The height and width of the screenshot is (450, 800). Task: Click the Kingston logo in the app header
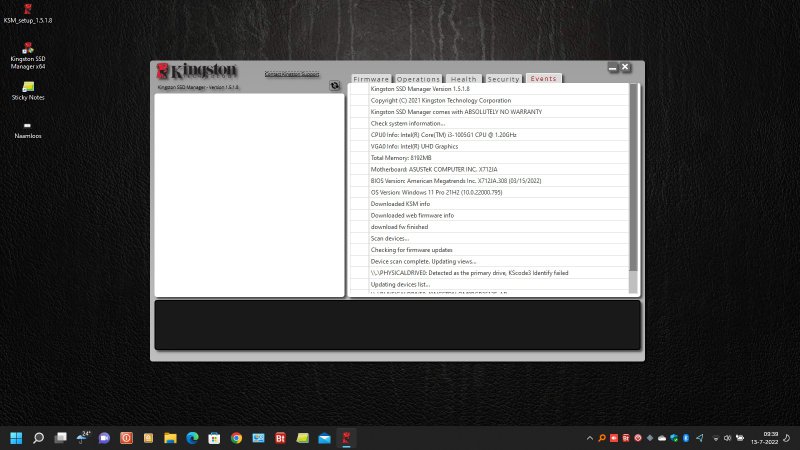coord(198,72)
